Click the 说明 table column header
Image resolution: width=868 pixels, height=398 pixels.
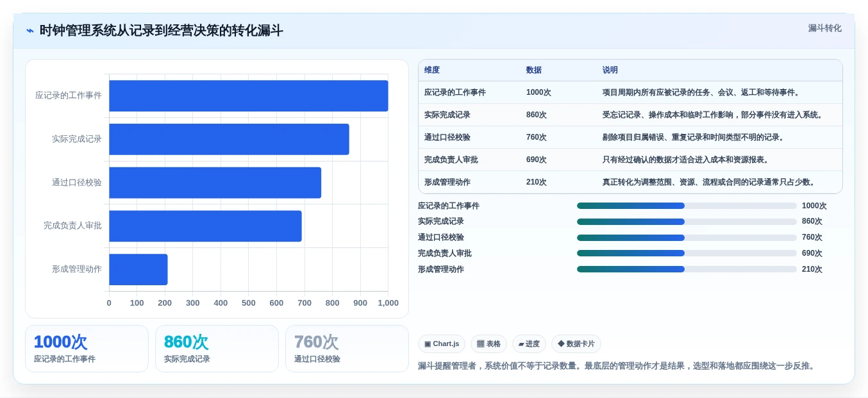[x=610, y=70]
